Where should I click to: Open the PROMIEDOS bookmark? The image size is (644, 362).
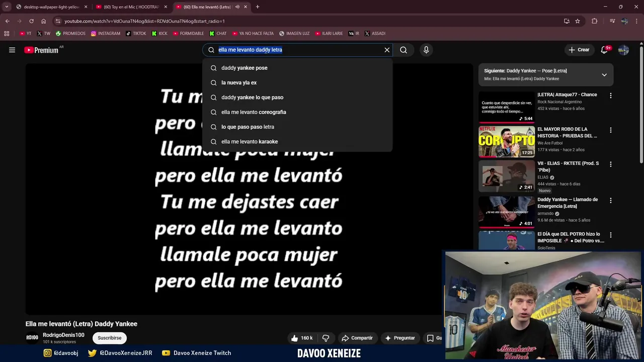(x=70, y=34)
